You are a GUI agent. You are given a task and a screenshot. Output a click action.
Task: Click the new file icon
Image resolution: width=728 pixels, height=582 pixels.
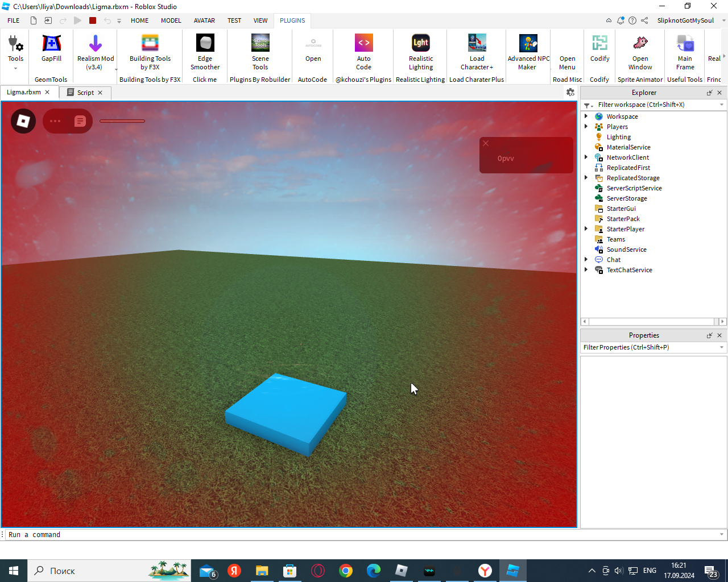coord(34,20)
